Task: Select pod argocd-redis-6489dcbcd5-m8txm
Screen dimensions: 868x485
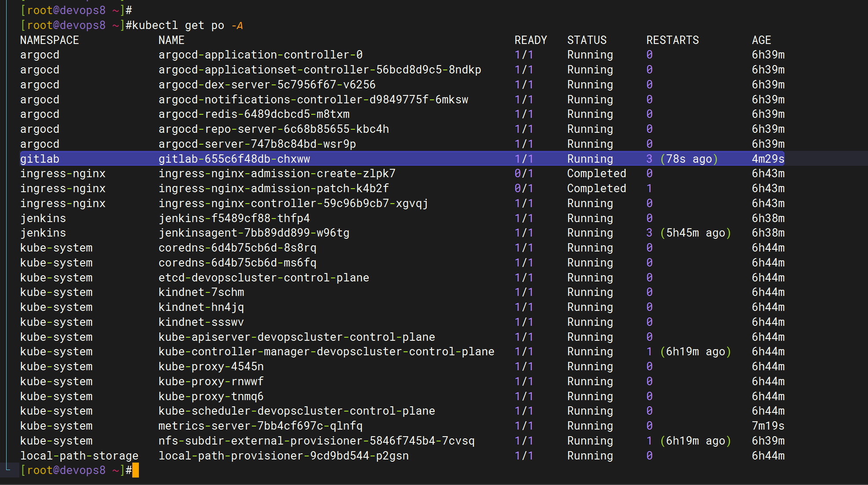Action: (254, 114)
